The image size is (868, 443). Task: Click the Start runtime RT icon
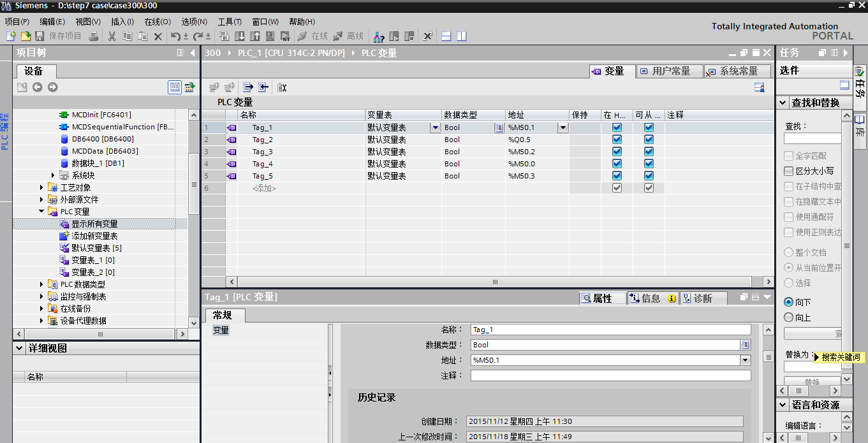point(285,36)
